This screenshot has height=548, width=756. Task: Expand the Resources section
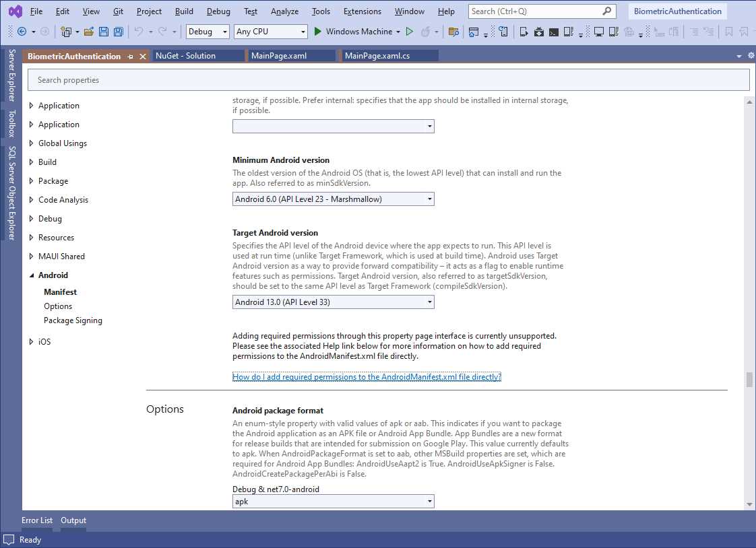(31, 238)
